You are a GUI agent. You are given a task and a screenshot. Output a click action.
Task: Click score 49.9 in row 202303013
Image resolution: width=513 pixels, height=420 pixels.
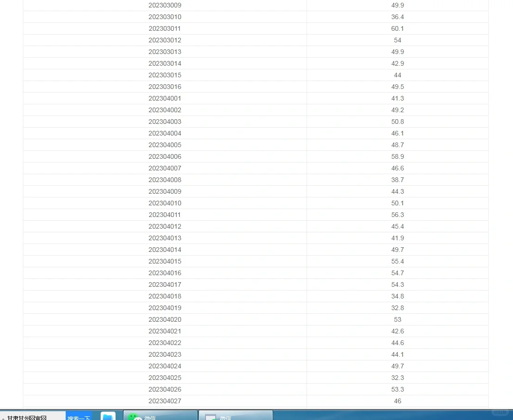397,52
